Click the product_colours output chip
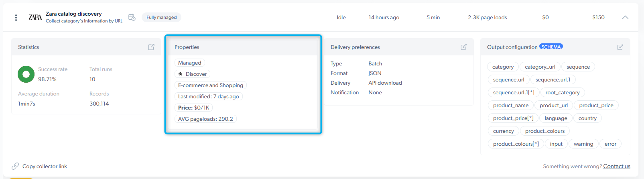The width and height of the screenshot is (644, 179). (545, 131)
